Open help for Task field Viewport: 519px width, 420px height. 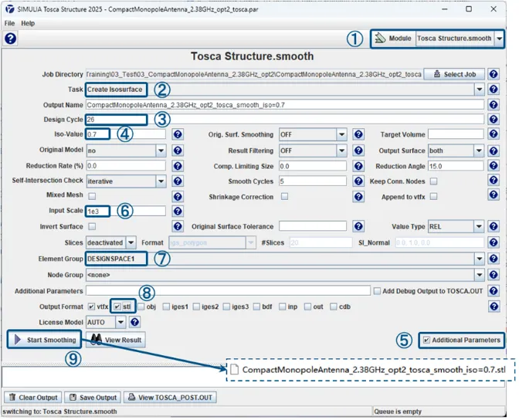pyautogui.click(x=494, y=89)
